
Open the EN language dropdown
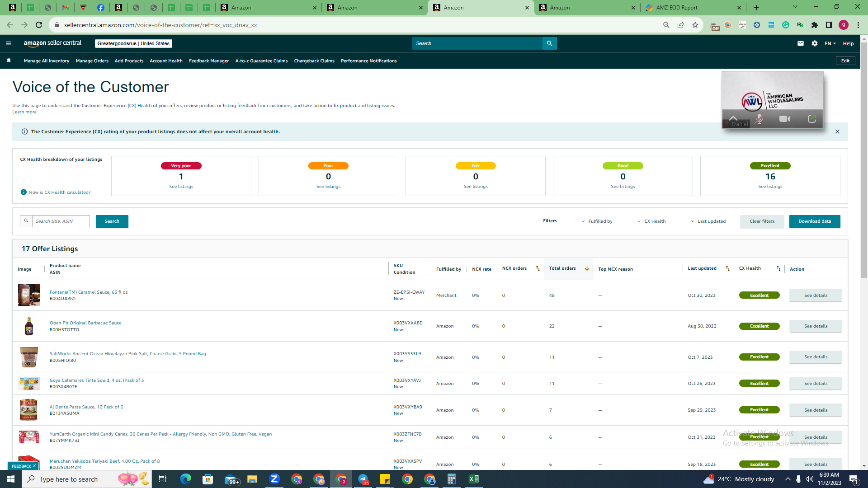pyautogui.click(x=830, y=43)
